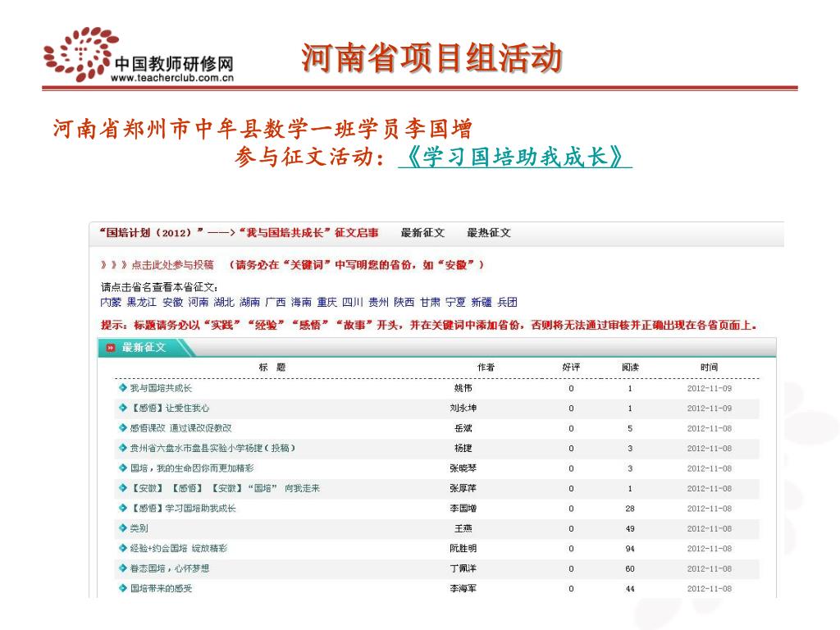Click author name 王燕
The height and width of the screenshot is (630, 840).
click(463, 528)
